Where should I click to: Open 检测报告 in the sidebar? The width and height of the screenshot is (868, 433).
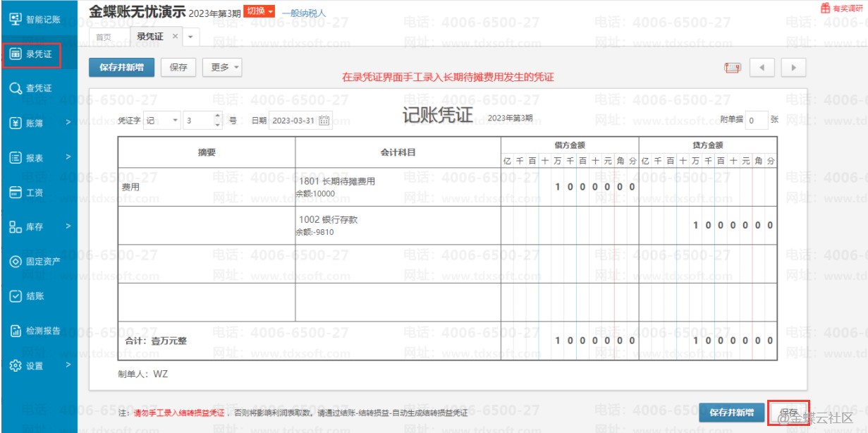tap(38, 331)
